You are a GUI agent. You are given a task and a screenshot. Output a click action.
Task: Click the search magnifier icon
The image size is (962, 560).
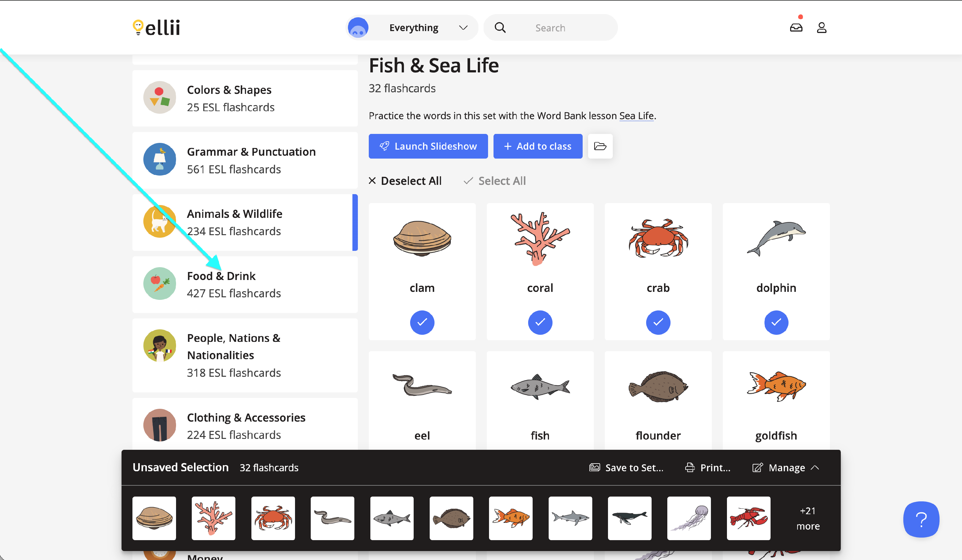[x=500, y=28]
